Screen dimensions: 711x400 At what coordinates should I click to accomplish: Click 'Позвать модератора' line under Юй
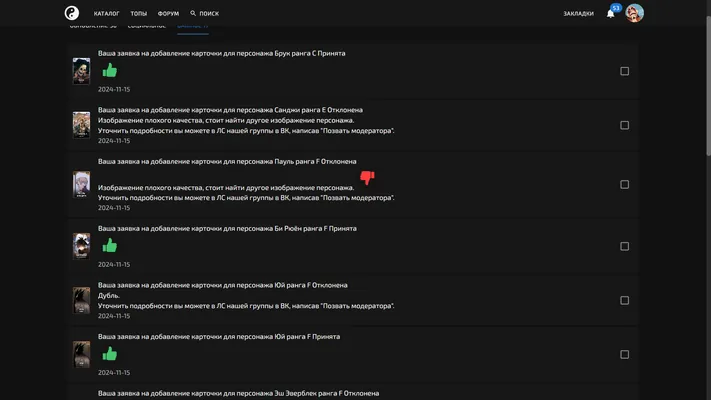pos(246,306)
